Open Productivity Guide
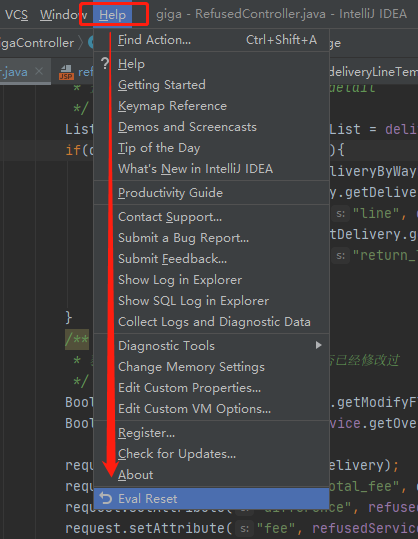Image resolution: width=418 pixels, height=539 pixels. coord(212,193)
